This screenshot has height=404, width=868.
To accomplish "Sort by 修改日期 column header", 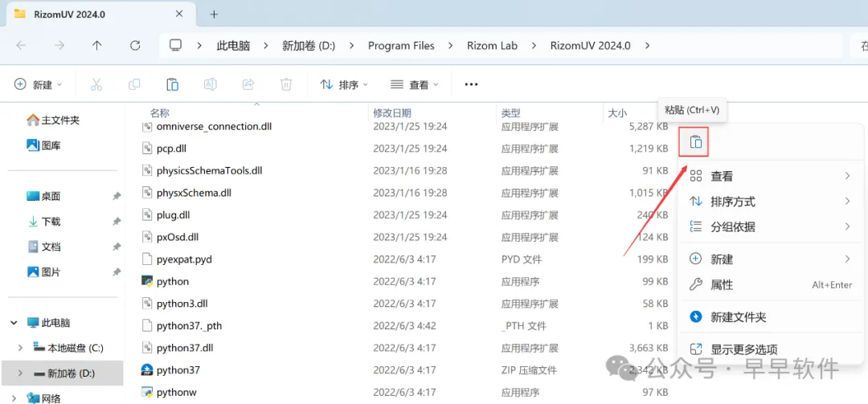I will [392, 113].
